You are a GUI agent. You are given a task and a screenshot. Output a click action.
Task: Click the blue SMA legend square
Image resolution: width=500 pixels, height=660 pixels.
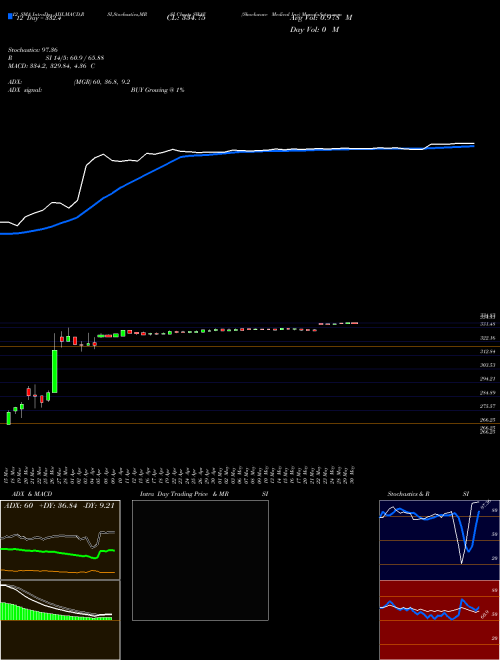tap(11, 16)
